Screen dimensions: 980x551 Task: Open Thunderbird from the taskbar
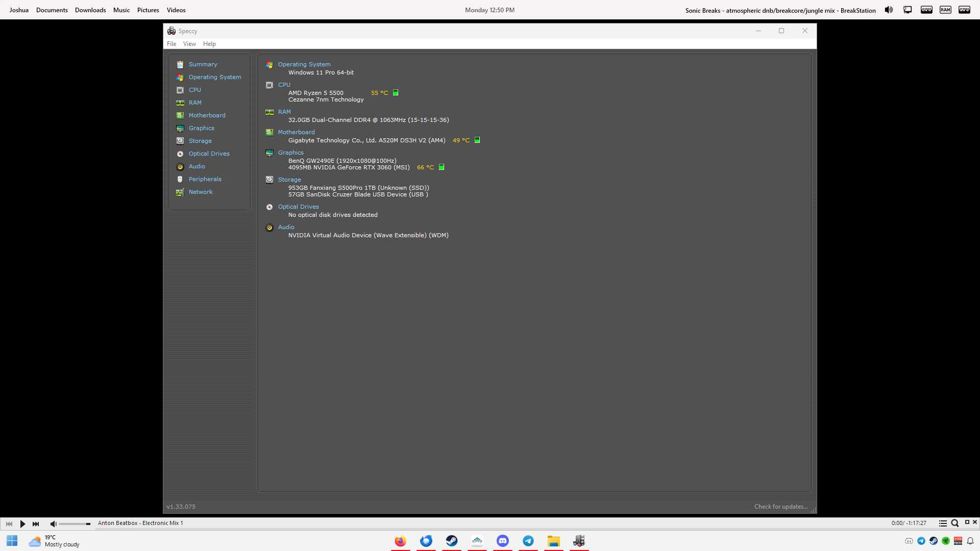coord(426,541)
